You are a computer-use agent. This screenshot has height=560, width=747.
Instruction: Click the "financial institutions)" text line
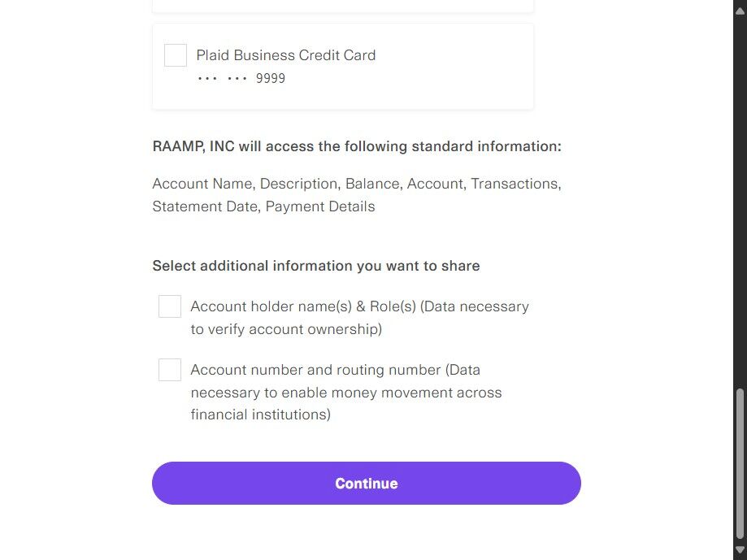[x=260, y=415]
